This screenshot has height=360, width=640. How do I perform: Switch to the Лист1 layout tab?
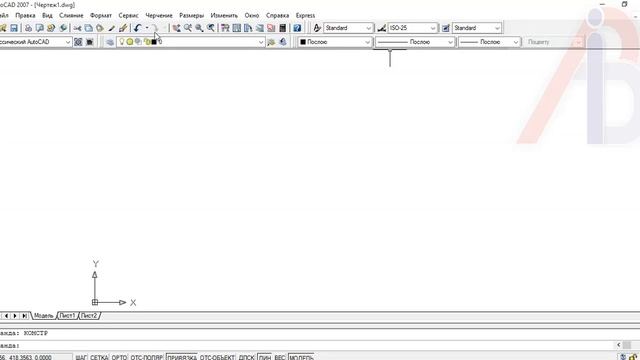67,316
